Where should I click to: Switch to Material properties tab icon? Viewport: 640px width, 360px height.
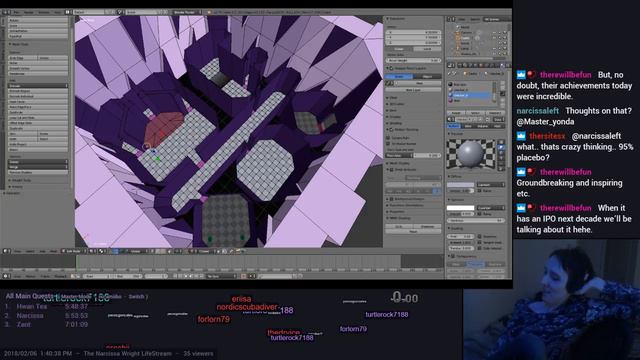coord(502,65)
